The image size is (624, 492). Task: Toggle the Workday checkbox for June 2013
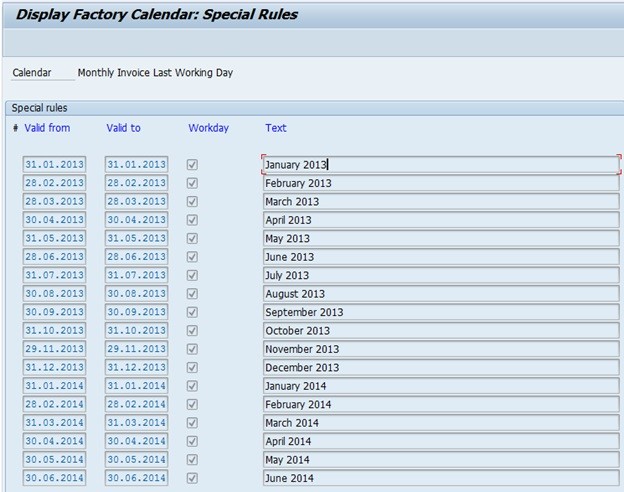point(192,257)
